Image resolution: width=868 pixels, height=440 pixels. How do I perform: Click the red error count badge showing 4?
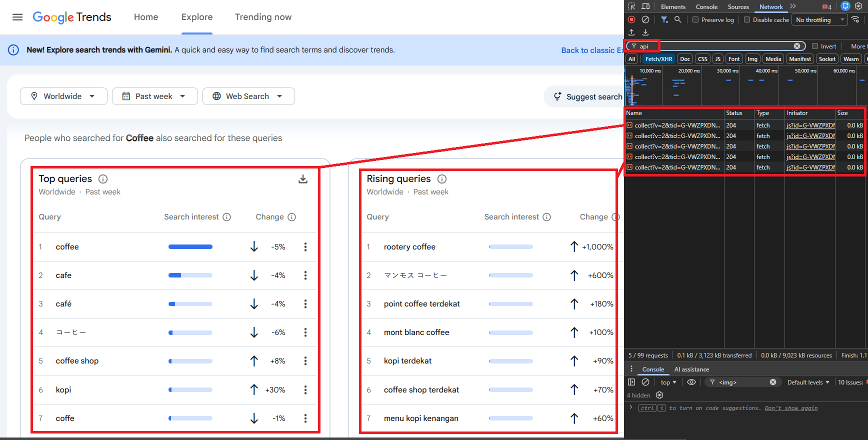[x=827, y=7]
